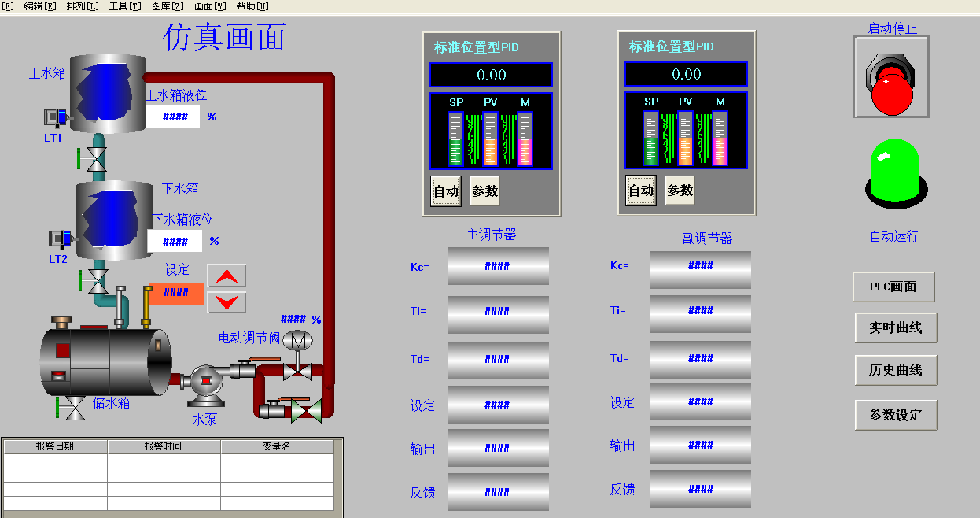
Task: Select the LT2 level transmitter icon
Action: [x=61, y=239]
